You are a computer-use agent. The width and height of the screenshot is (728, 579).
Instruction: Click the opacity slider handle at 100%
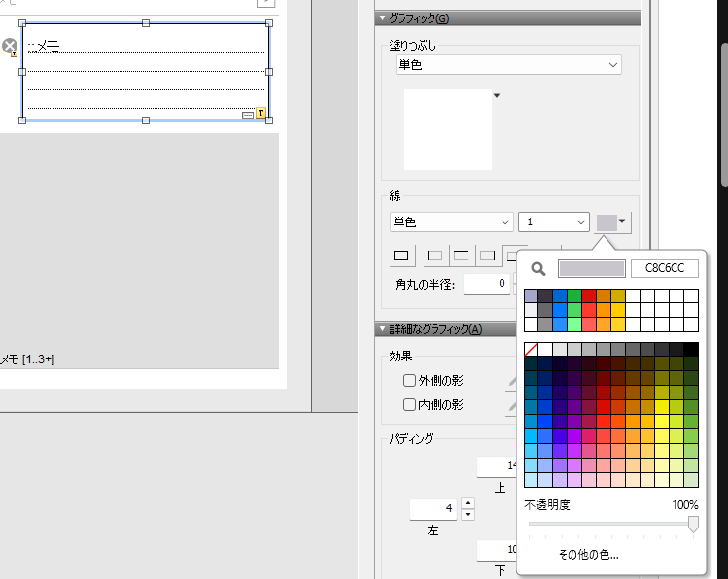[693, 525]
